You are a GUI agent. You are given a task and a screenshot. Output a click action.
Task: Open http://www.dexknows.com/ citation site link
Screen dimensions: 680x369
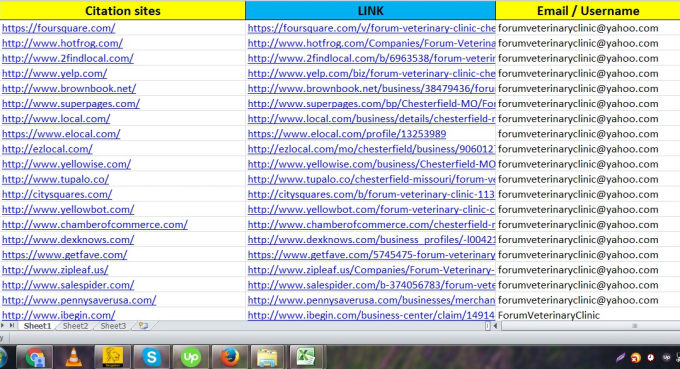[68, 240]
